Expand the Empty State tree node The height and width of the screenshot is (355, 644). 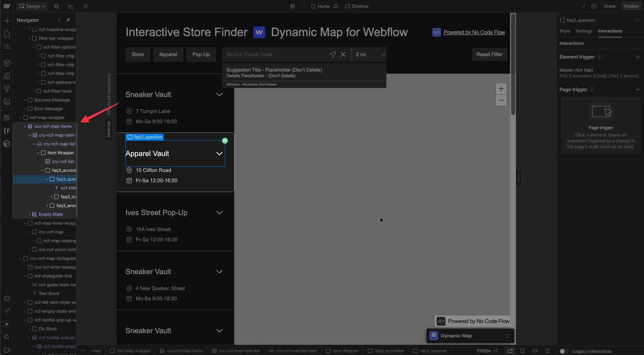pyautogui.click(x=30, y=215)
